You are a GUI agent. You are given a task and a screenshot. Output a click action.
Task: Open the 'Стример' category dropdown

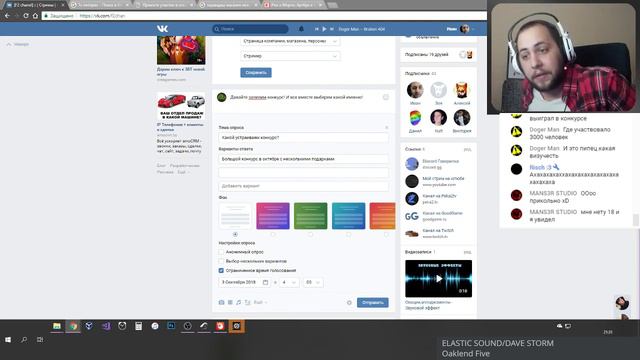pos(290,56)
